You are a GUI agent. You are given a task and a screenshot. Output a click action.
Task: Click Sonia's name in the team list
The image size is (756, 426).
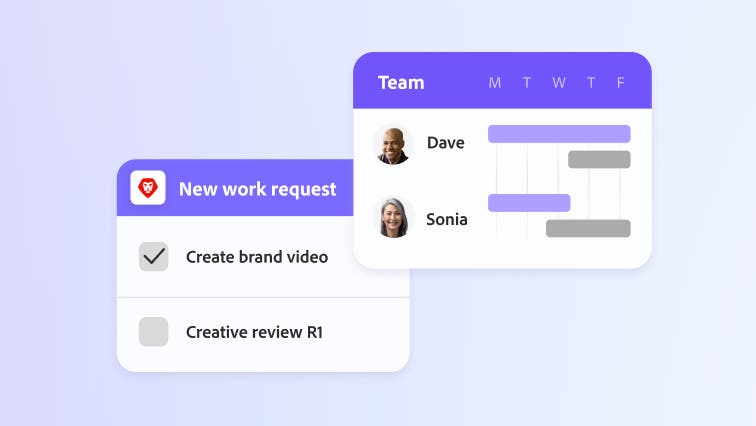(x=446, y=219)
